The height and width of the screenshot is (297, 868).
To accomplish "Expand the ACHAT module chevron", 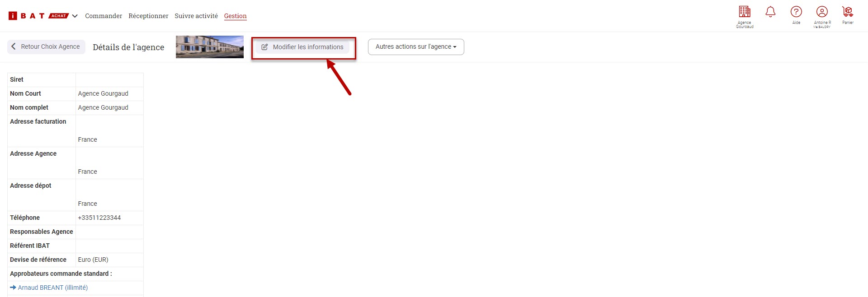I will pos(75,16).
